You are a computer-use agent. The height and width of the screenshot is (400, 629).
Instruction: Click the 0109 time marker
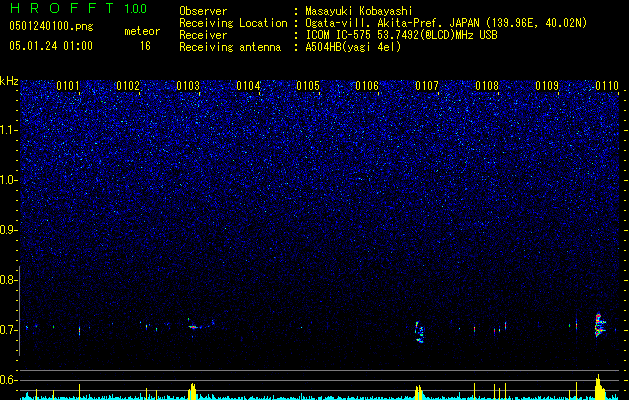tap(547, 86)
